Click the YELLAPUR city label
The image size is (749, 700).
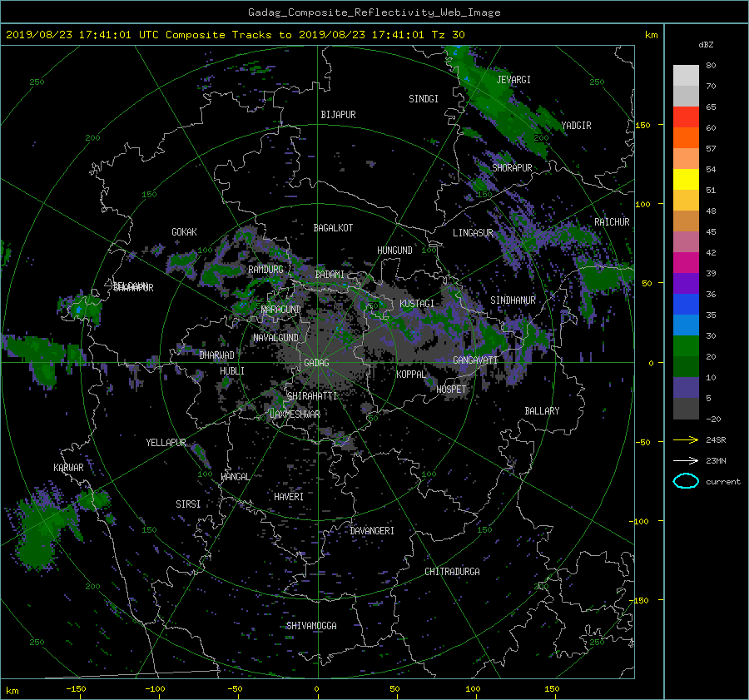click(166, 443)
